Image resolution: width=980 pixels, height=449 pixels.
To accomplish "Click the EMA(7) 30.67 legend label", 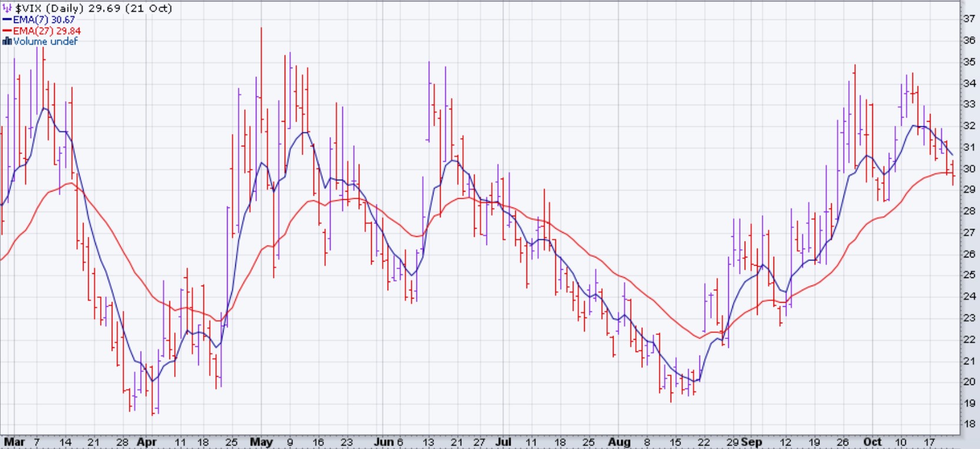I will pos(44,19).
